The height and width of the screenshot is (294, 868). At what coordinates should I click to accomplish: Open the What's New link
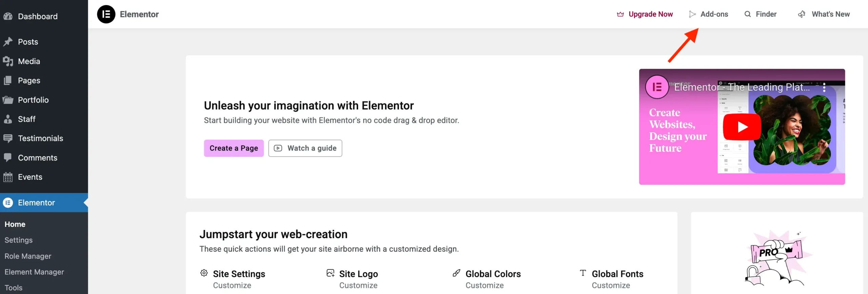tap(824, 14)
